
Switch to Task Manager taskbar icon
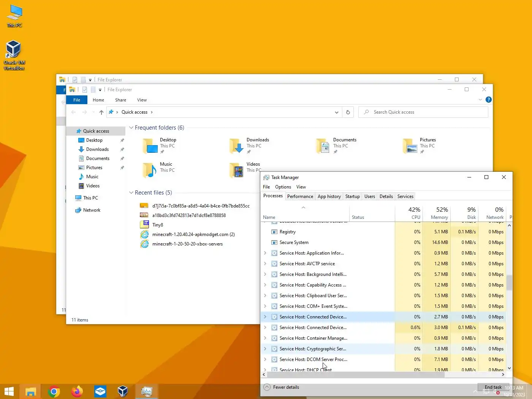(146, 391)
